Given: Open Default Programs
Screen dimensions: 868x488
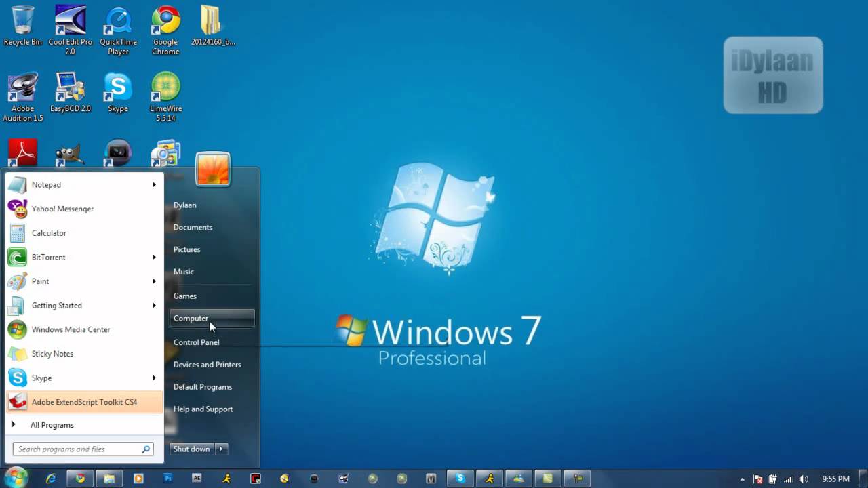Looking at the screenshot, I should point(212,387).
